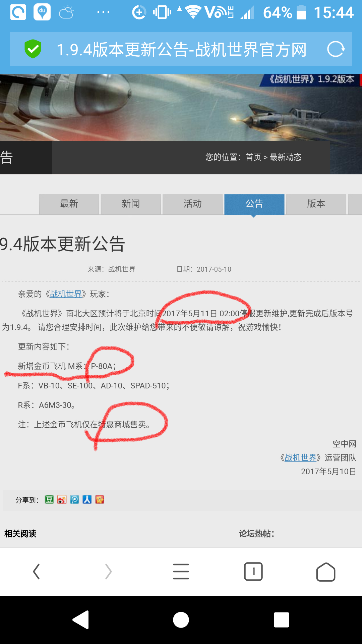Viewport: 362px width, 644px height.
Task: Open the 最新 tab
Action: [69, 204]
